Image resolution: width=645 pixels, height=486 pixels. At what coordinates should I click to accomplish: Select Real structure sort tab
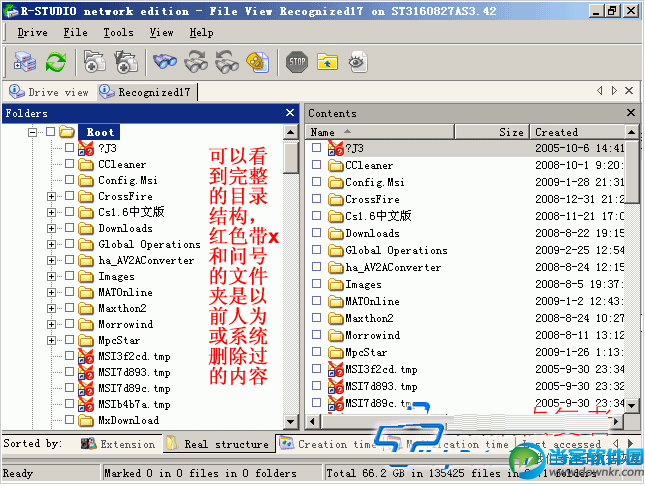click(x=219, y=444)
